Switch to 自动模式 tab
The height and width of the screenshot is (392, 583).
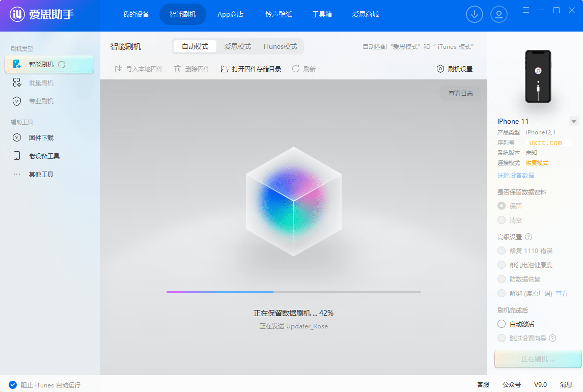[195, 46]
